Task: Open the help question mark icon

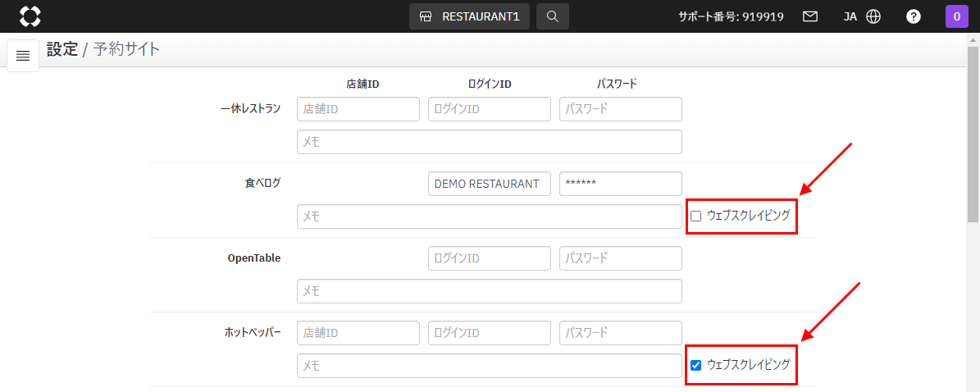Action: pyautogui.click(x=913, y=16)
